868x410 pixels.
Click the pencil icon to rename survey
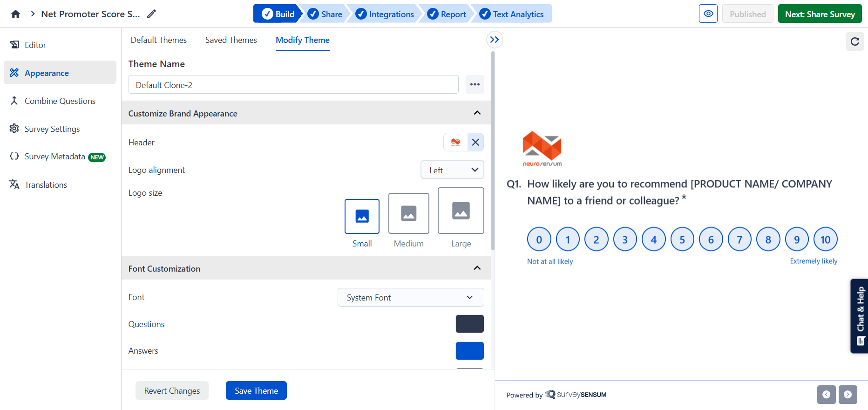151,14
